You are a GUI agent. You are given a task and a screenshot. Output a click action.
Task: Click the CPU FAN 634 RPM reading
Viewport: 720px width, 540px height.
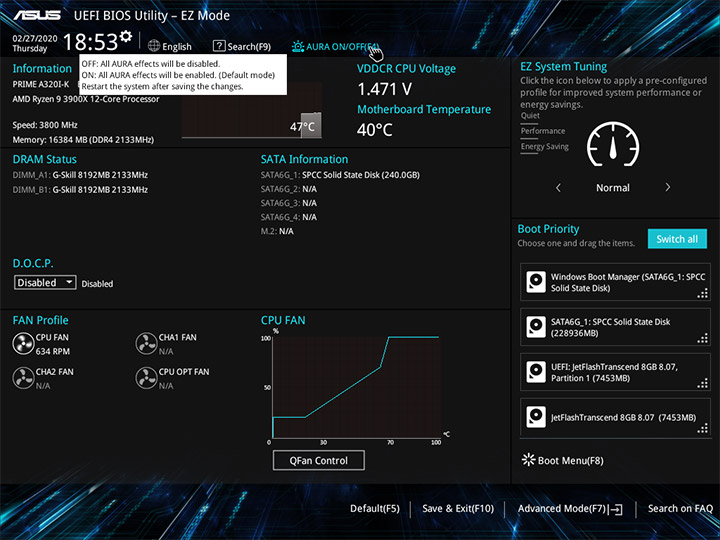pyautogui.click(x=53, y=351)
